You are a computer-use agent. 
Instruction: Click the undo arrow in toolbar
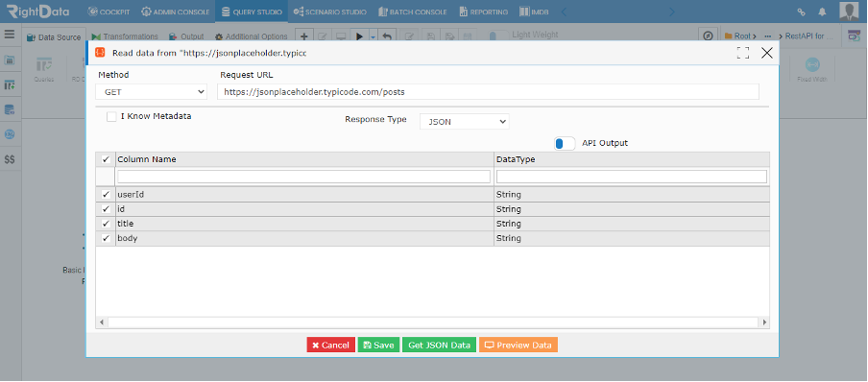coord(387,36)
